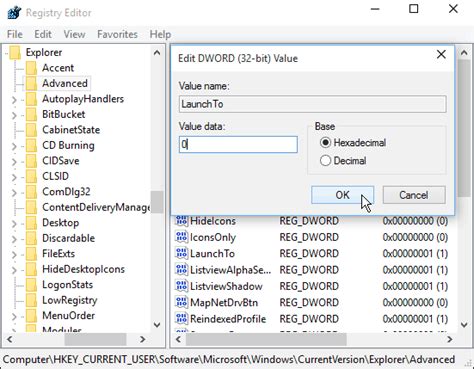Click the Registry Editor app icon in title bar
474x369 pixels.
14,13
